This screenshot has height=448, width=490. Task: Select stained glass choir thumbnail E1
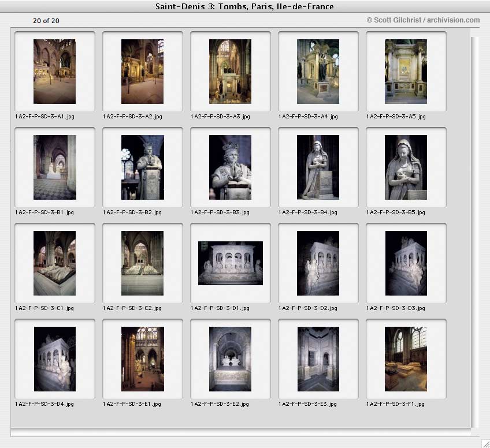point(143,359)
